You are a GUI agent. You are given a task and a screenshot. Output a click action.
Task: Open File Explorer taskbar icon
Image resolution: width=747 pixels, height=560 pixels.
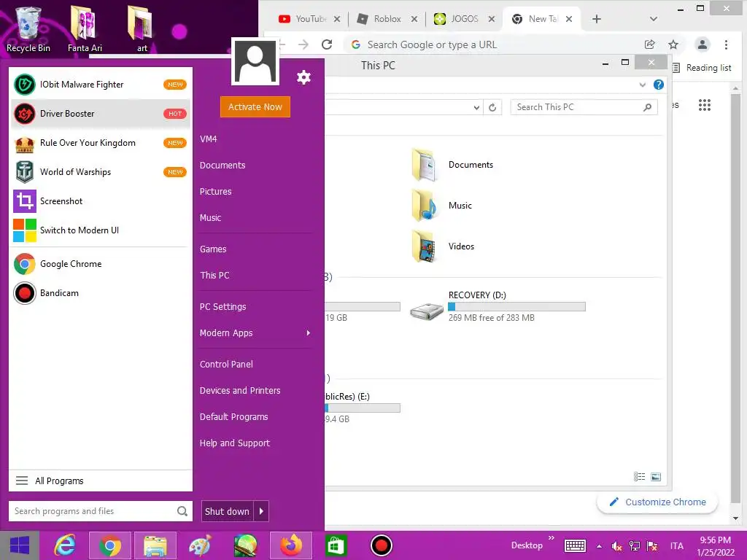click(155, 545)
